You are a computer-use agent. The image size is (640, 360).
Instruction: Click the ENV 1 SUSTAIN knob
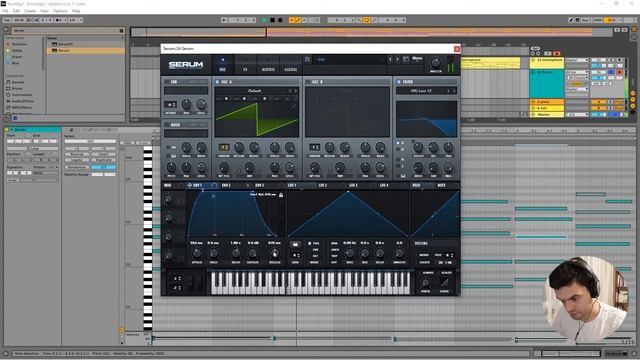253,253
